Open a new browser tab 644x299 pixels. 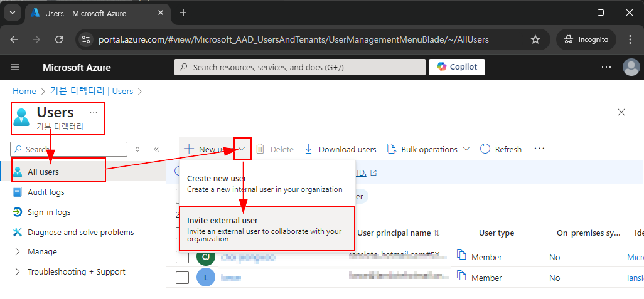coord(183,13)
